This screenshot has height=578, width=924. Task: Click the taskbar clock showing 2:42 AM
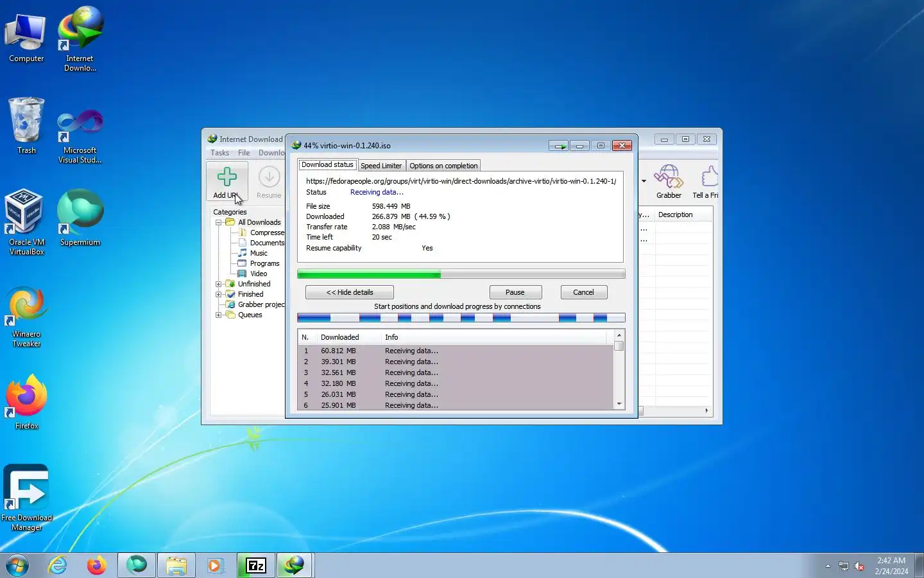tap(891, 566)
